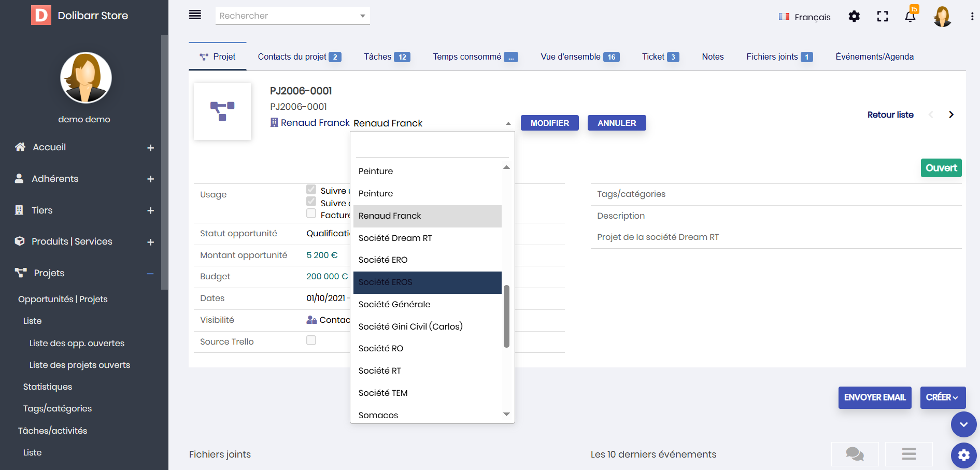The image size is (980, 470).
Task: Click the dropdown list scrollbar thumb
Action: point(506,316)
